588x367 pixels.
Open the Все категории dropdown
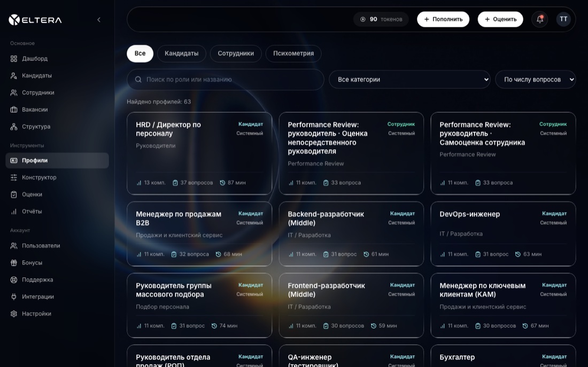click(409, 80)
